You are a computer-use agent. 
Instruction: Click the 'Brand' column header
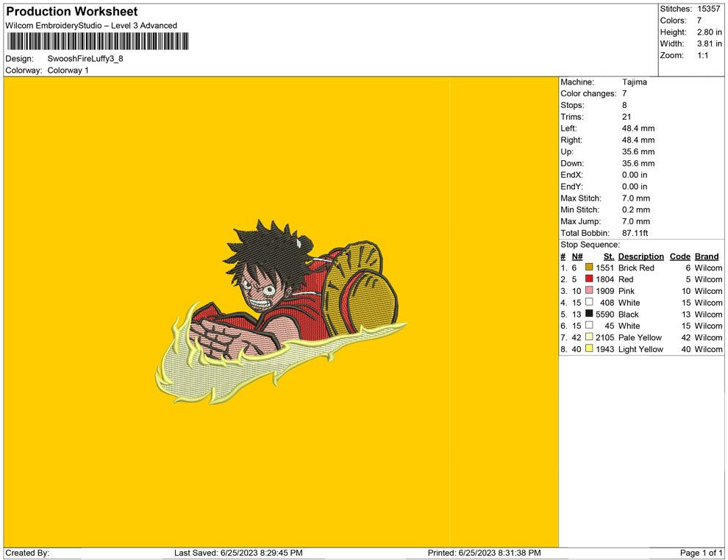tap(707, 256)
